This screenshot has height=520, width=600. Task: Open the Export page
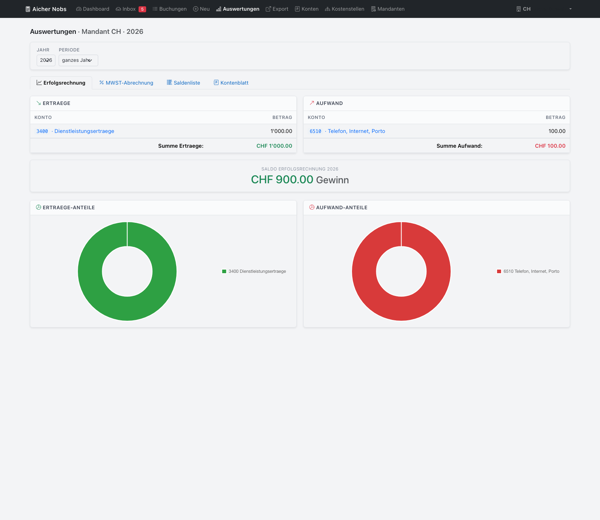[277, 9]
